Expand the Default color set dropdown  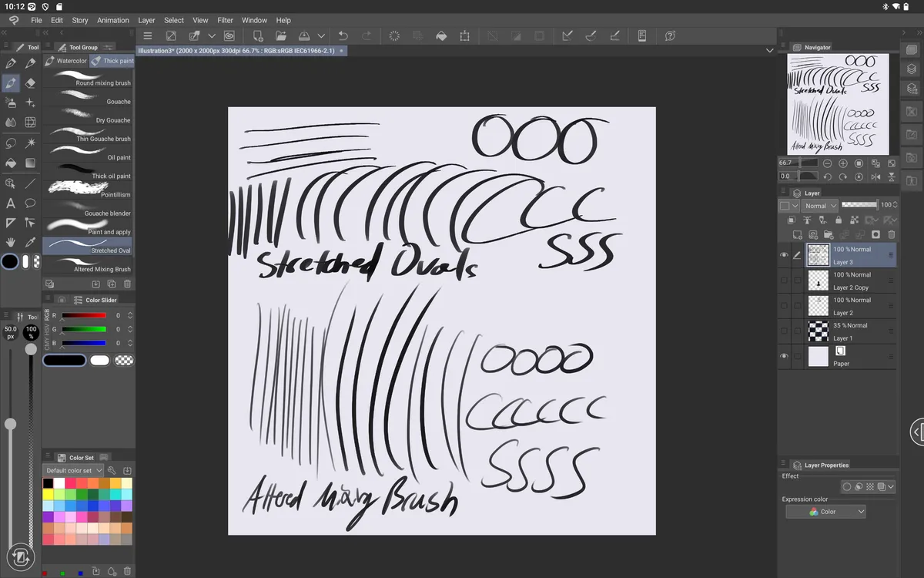click(73, 470)
